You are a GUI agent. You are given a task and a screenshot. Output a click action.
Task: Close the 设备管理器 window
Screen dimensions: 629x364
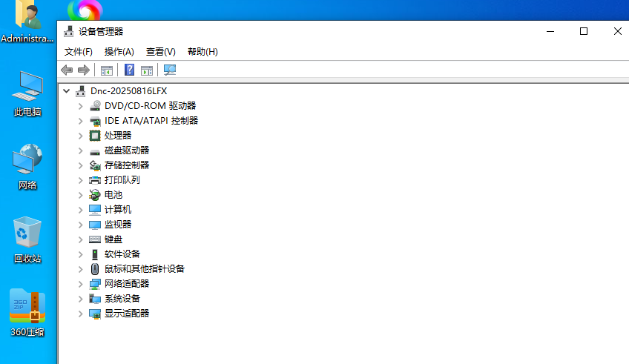coord(617,31)
